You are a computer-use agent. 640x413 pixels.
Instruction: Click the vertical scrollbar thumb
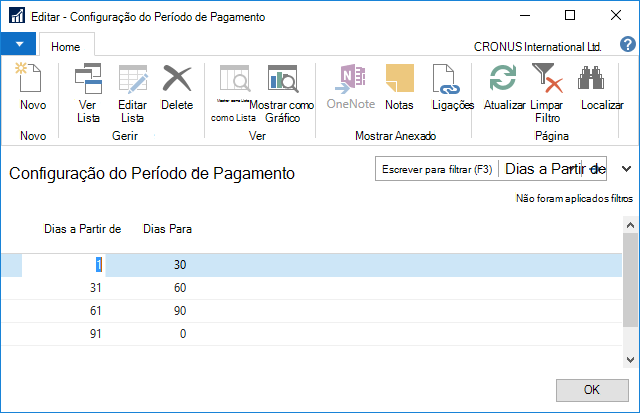(x=630, y=280)
